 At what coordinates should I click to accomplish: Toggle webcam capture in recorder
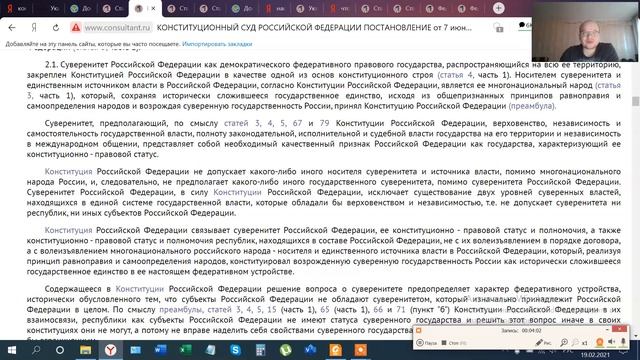pos(599,342)
